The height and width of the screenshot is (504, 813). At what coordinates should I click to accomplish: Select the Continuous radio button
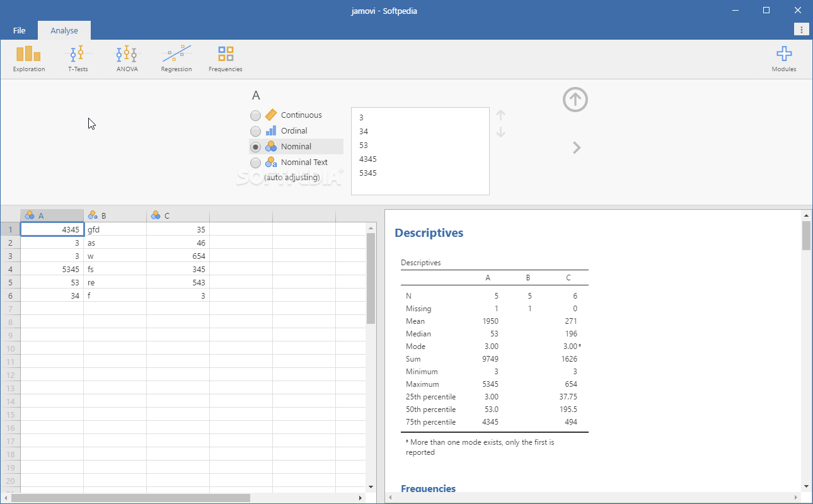coord(255,115)
